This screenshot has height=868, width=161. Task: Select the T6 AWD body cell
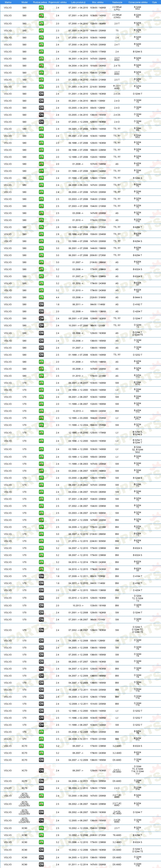click(x=117, y=835)
